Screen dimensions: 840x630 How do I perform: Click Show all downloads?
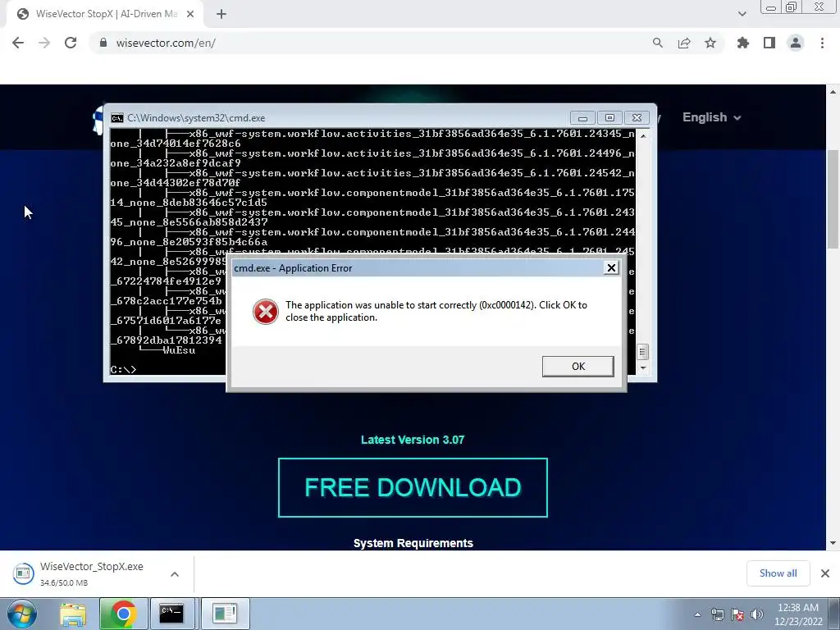pyautogui.click(x=778, y=573)
